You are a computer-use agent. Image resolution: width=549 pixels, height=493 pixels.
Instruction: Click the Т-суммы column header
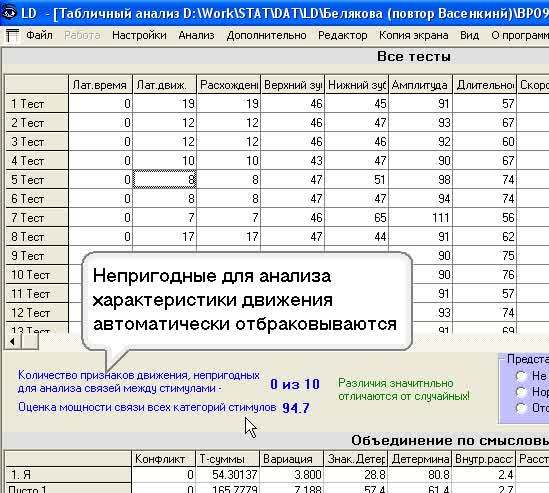227,459
